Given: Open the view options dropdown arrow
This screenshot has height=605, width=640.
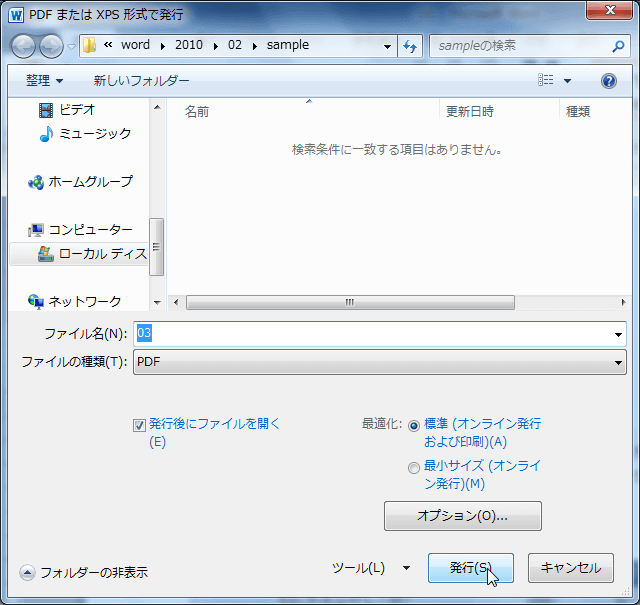Looking at the screenshot, I should pos(567,81).
